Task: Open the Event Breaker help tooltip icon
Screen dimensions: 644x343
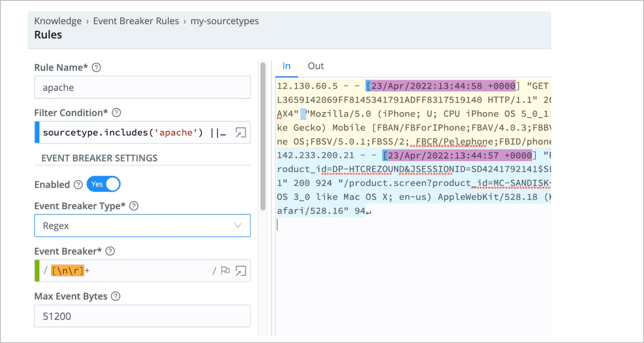Action: [x=110, y=251]
